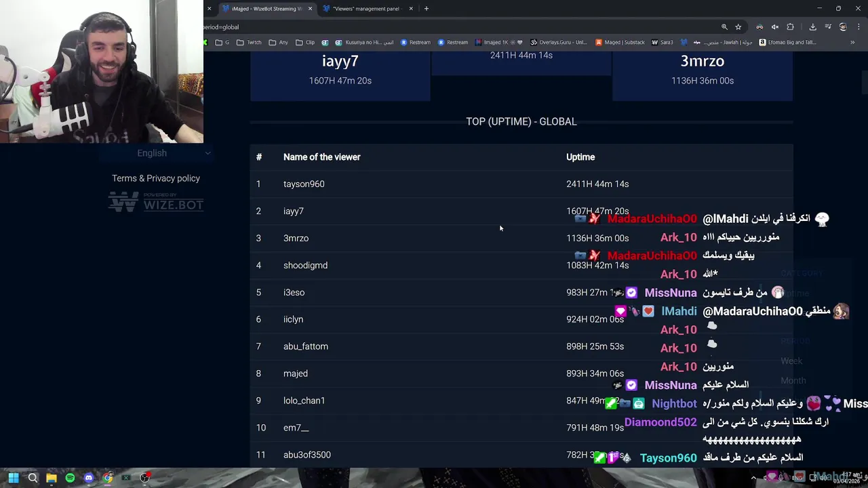
Task: Click the Uptime column header
Action: point(580,157)
